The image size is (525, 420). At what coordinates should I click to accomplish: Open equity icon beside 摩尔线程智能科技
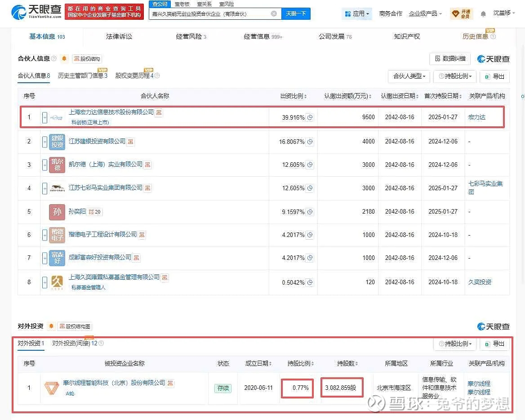tap(170, 383)
